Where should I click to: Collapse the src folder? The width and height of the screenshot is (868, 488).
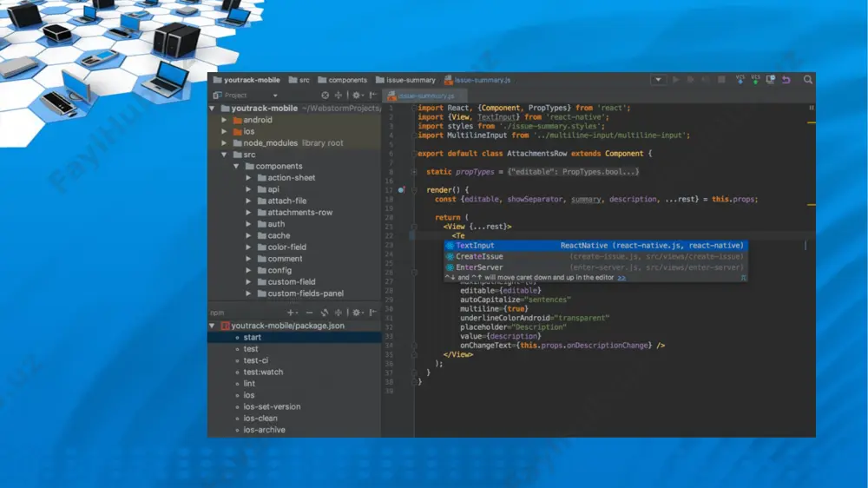(224, 155)
